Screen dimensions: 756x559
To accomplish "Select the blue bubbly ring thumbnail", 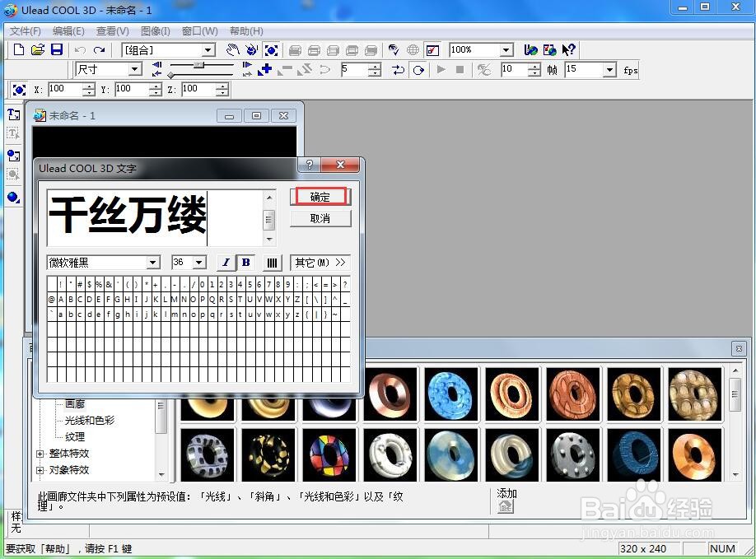I will point(451,394).
